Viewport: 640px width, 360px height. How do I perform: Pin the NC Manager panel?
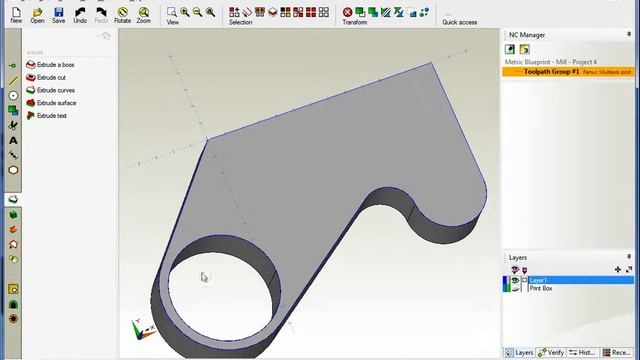click(x=629, y=35)
